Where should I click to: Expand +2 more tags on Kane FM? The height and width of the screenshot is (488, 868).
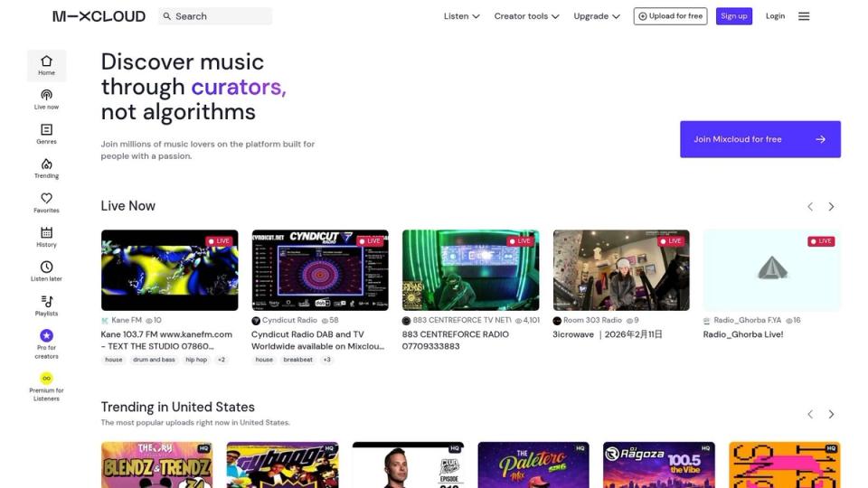[222, 360]
